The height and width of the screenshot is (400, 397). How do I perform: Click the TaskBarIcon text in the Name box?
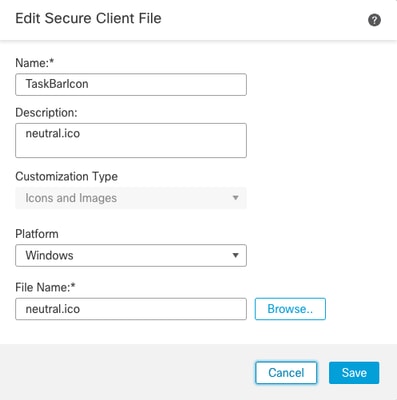tap(57, 84)
